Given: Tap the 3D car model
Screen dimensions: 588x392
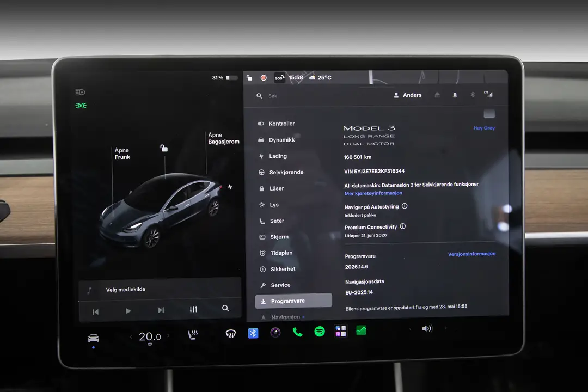Looking at the screenshot, I should pos(162,210).
